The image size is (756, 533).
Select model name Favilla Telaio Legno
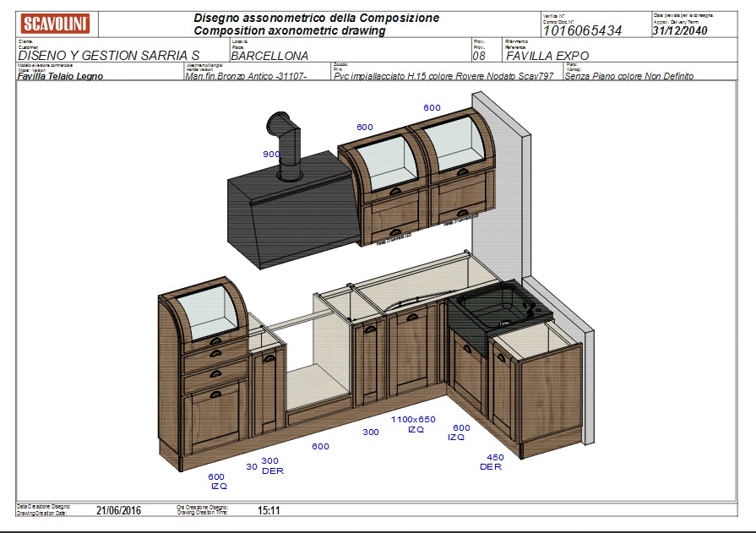(x=60, y=76)
